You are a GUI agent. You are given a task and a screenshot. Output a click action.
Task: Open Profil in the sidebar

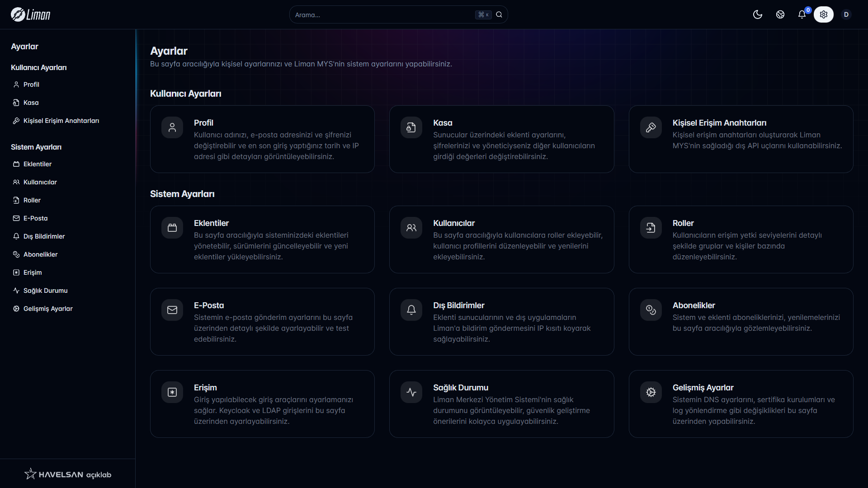tap(31, 84)
